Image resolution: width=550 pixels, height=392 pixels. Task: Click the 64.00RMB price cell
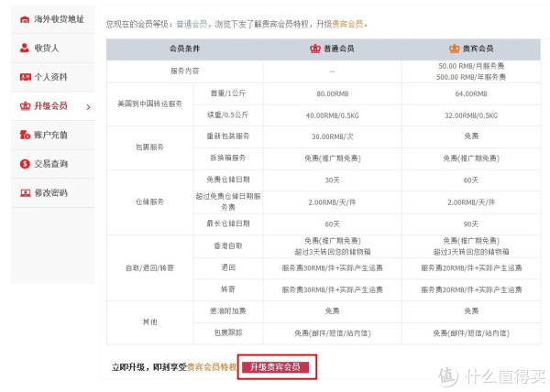click(x=471, y=94)
